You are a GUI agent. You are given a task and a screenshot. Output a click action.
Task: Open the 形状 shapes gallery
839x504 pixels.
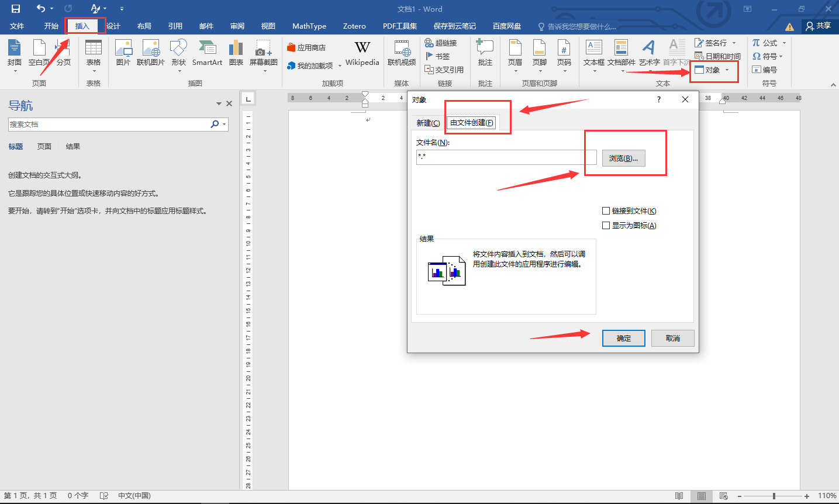(x=179, y=56)
